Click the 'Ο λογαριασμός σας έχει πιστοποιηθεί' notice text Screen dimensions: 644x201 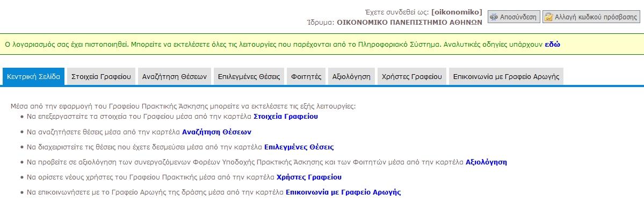[x=67, y=45]
